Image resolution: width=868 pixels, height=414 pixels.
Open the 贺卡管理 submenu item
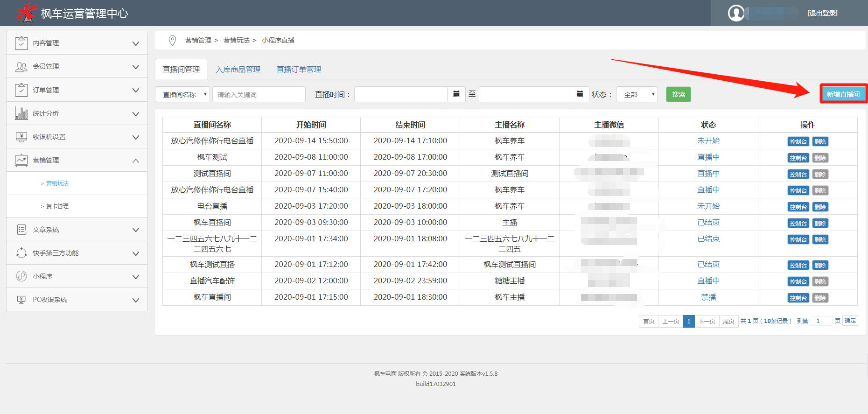[x=57, y=206]
